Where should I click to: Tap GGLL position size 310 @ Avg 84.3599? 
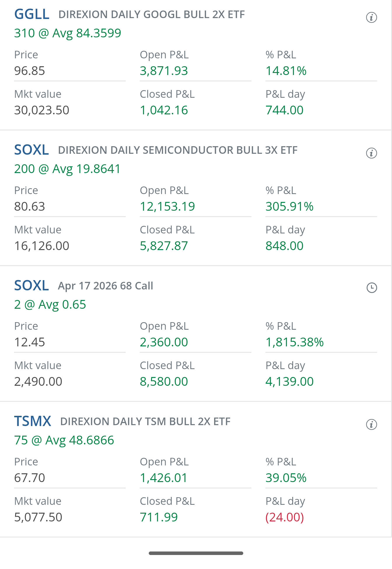(x=68, y=33)
